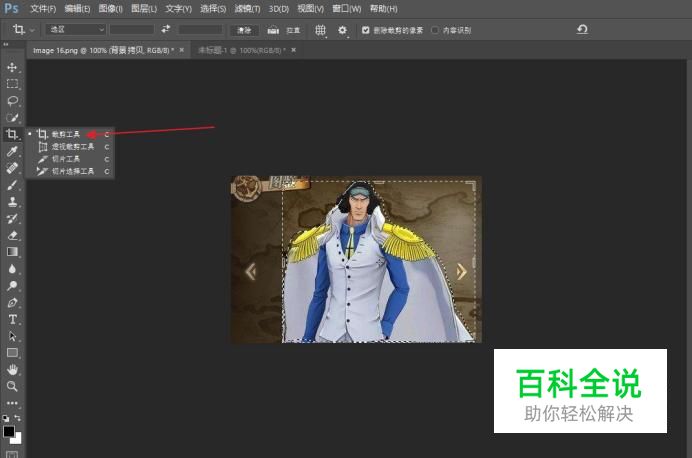
Task: Click the crop height input field
Action: pyautogui.click(x=201, y=30)
